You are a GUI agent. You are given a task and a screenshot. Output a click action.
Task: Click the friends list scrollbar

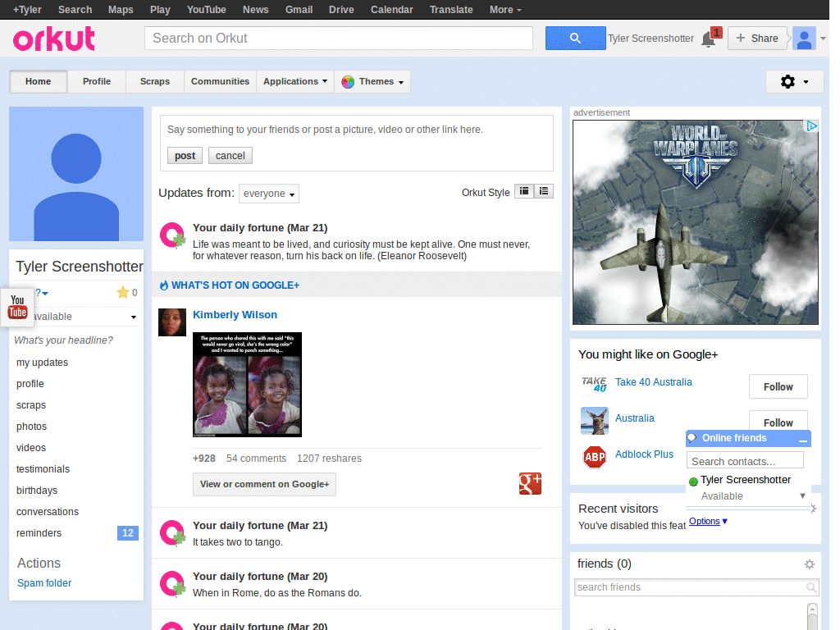812,616
